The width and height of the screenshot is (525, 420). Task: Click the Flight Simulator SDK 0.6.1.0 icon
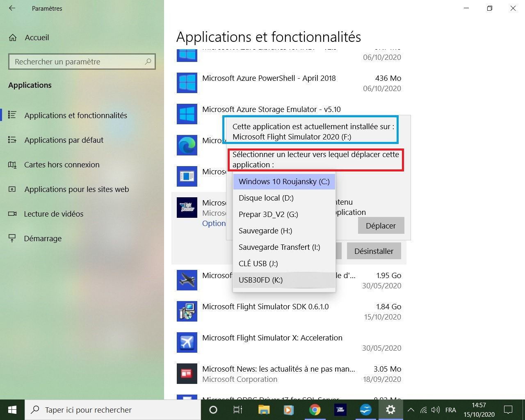187,311
